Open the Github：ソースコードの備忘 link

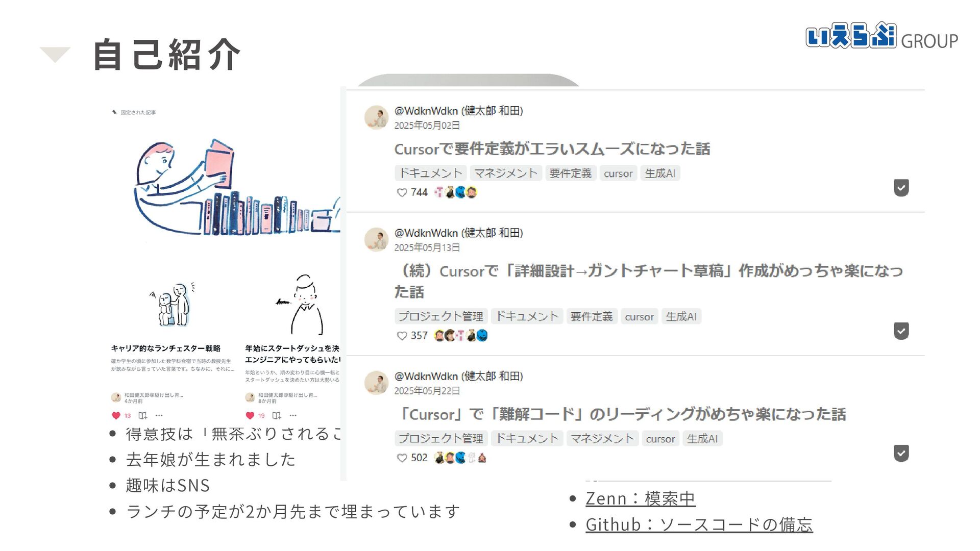coord(699,524)
